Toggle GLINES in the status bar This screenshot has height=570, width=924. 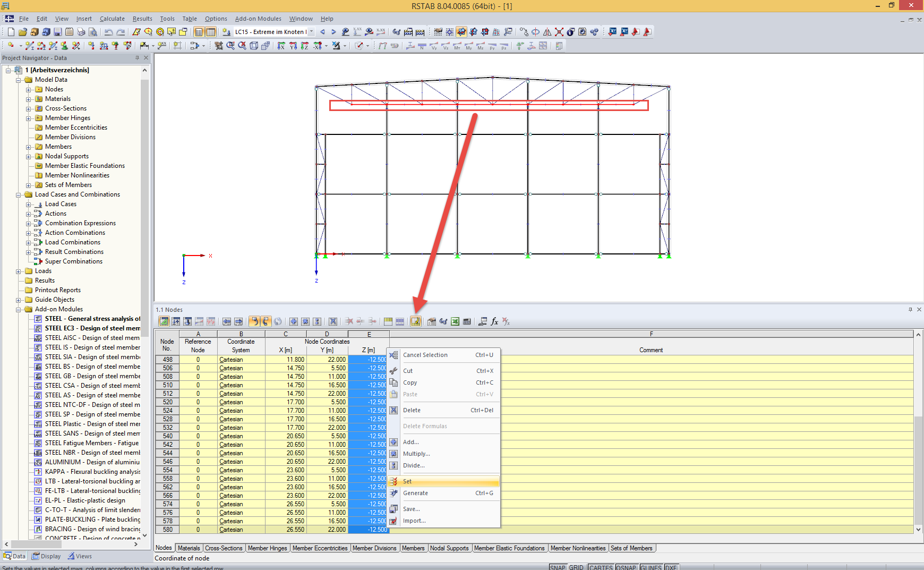click(x=651, y=567)
